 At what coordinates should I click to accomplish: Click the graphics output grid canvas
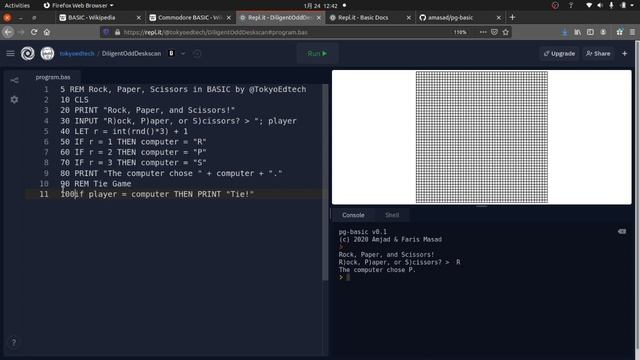coord(482,137)
